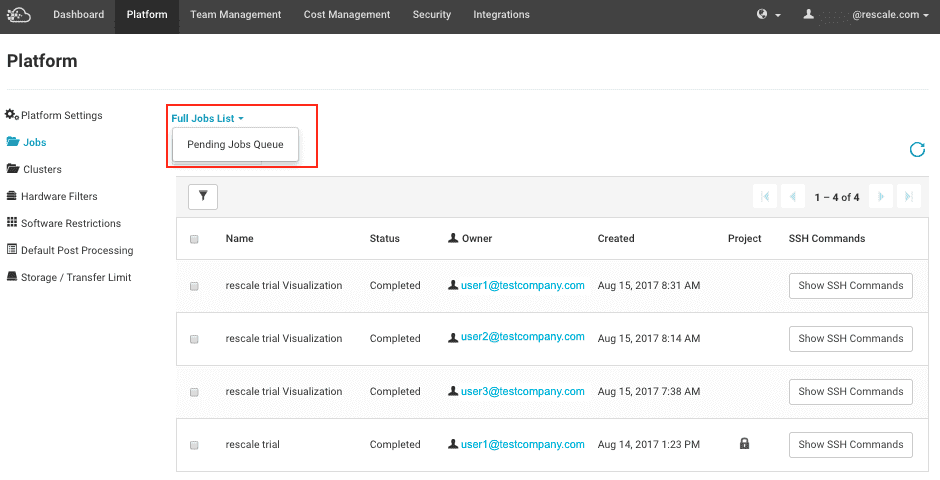Image resolution: width=940 pixels, height=480 pixels.
Task: Click the refresh jobs list icon
Action: click(916, 150)
